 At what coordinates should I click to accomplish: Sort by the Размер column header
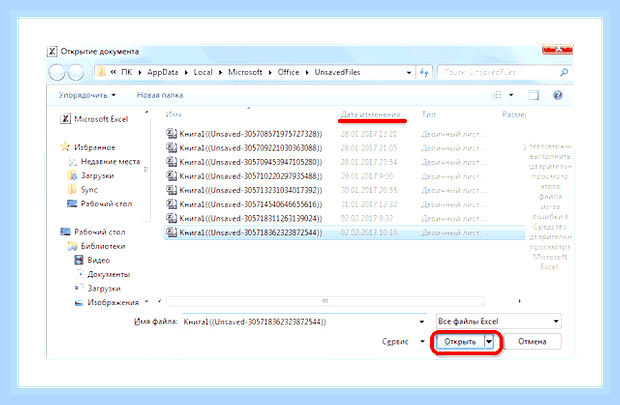point(514,114)
